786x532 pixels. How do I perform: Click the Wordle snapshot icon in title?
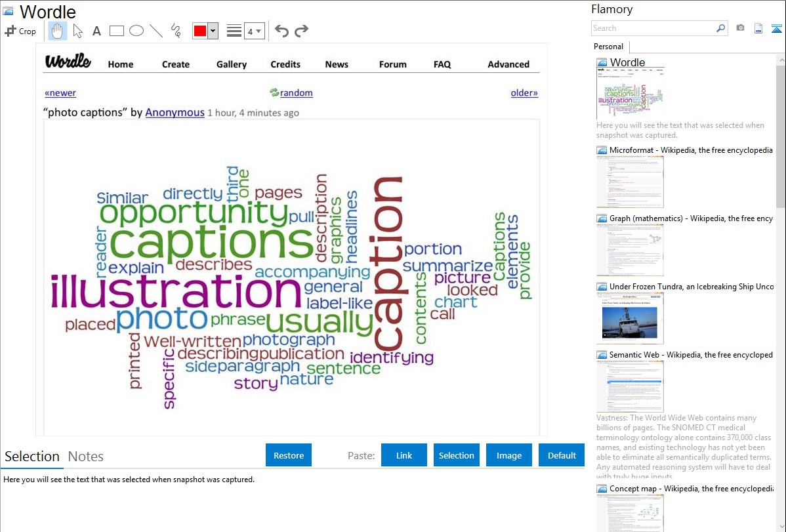click(8, 11)
